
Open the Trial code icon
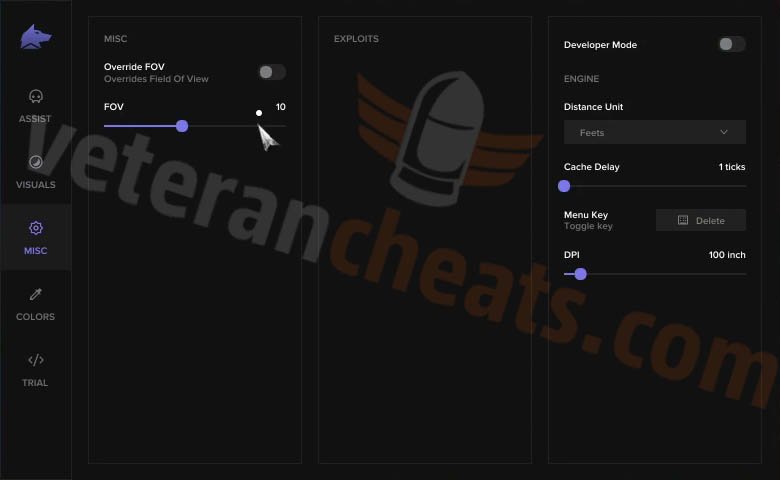[36, 360]
